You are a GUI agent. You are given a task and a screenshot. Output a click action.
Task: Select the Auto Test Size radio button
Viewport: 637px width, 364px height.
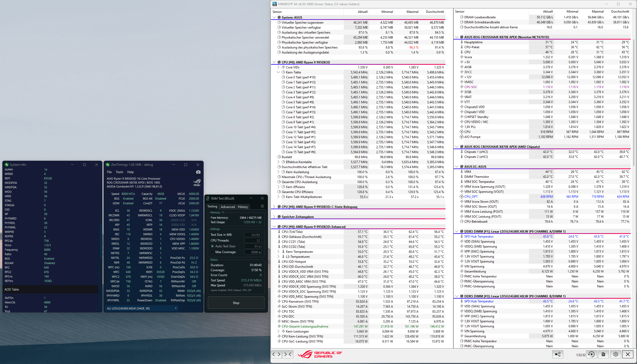(x=213, y=246)
